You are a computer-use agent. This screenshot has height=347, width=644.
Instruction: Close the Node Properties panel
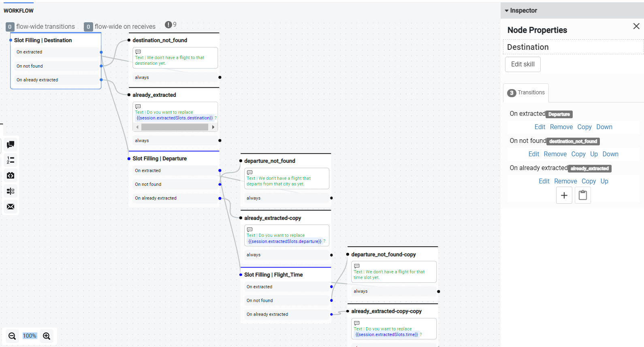[x=636, y=26]
